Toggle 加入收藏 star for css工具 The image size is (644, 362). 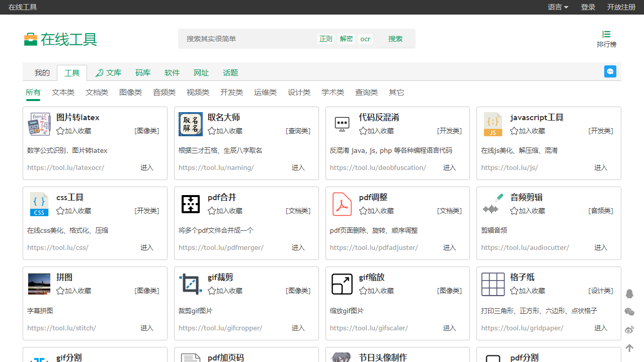pos(60,211)
